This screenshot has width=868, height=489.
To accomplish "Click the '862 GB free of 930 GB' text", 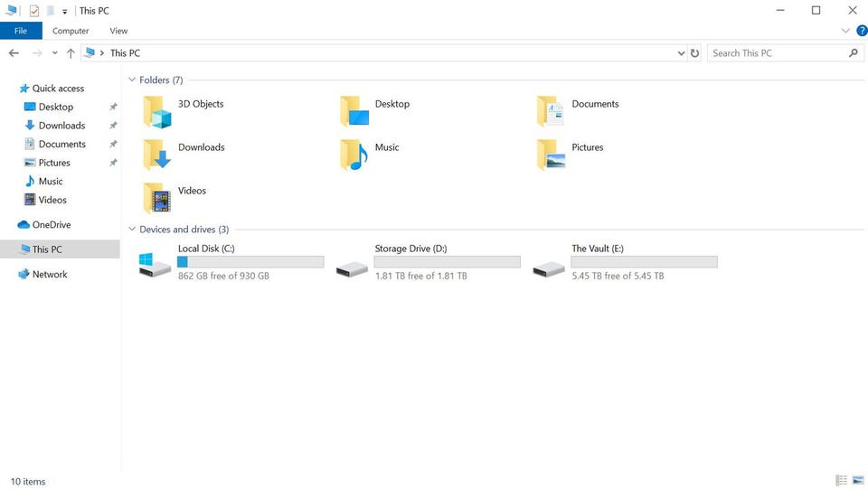I will click(x=223, y=276).
